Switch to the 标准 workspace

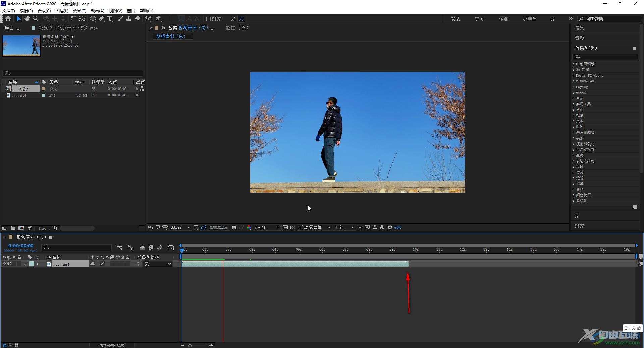pyautogui.click(x=503, y=19)
